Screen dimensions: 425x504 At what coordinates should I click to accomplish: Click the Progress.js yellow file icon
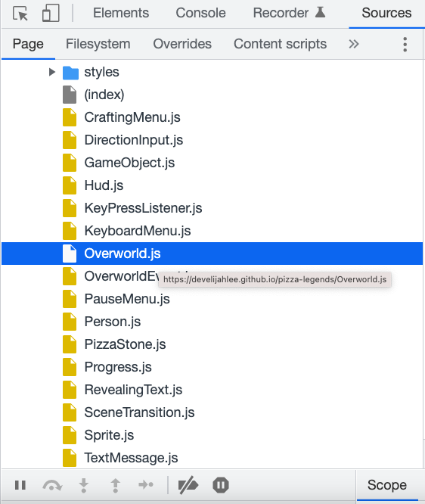click(70, 367)
